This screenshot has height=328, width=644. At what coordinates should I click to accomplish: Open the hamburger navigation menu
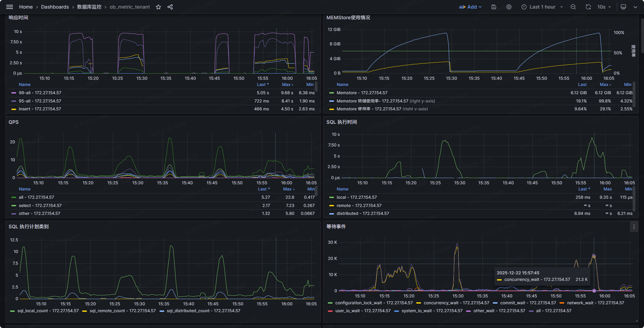pyautogui.click(x=10, y=7)
